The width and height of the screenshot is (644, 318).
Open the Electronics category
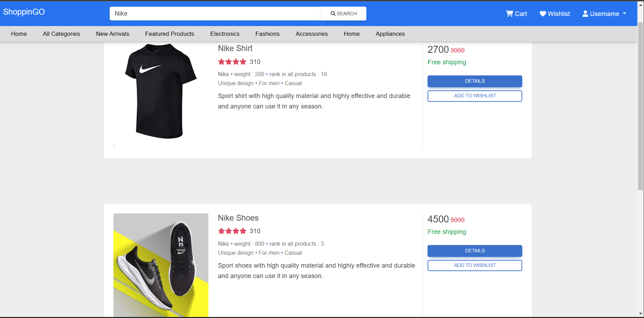pyautogui.click(x=225, y=34)
